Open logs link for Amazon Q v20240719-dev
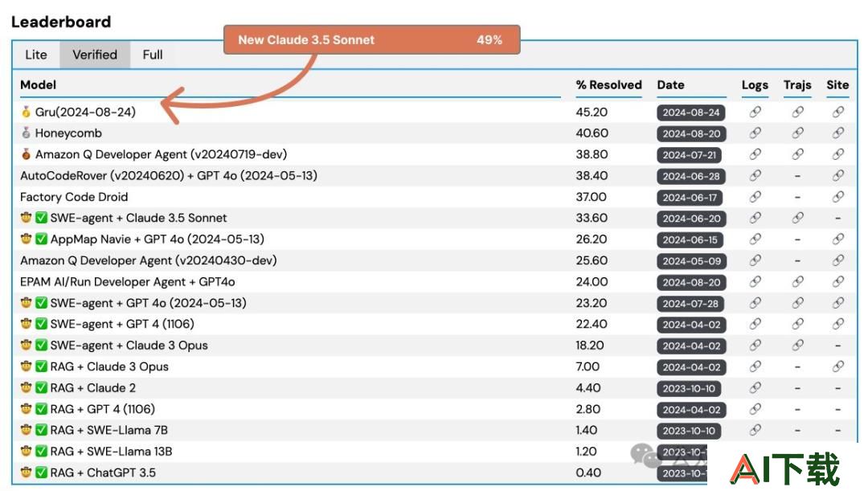This screenshot has height=491, width=868. click(755, 154)
